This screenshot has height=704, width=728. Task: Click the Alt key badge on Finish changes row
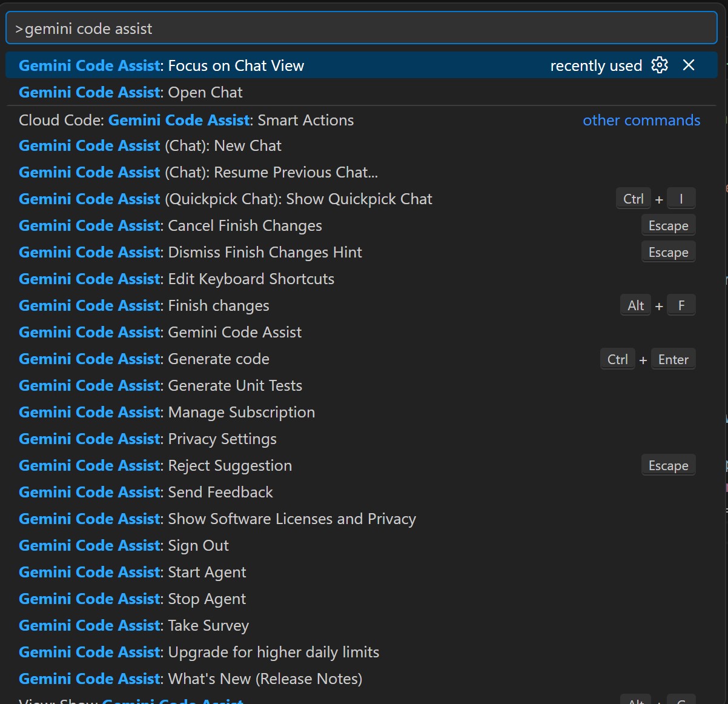(636, 306)
